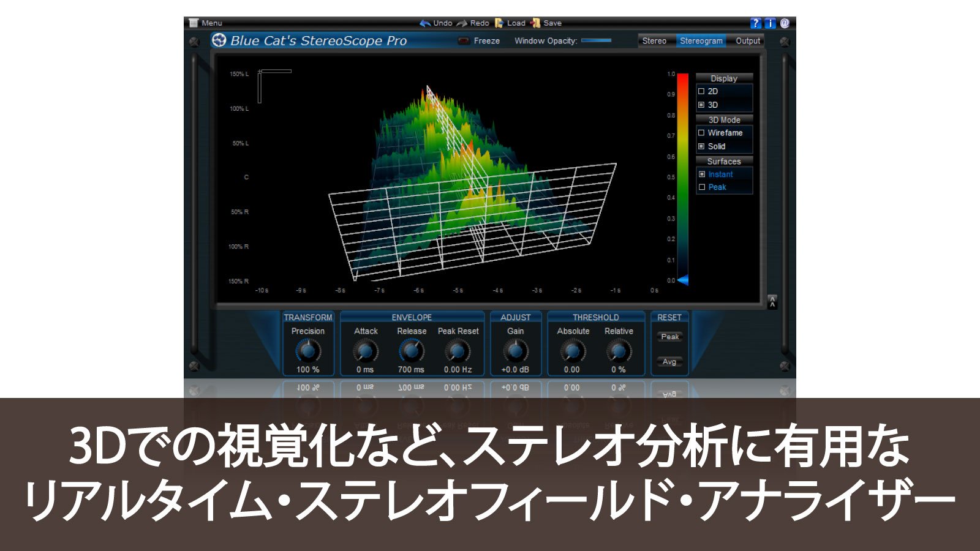Click the Redo arrow icon
This screenshot has height=551, width=980.
pyautogui.click(x=462, y=23)
